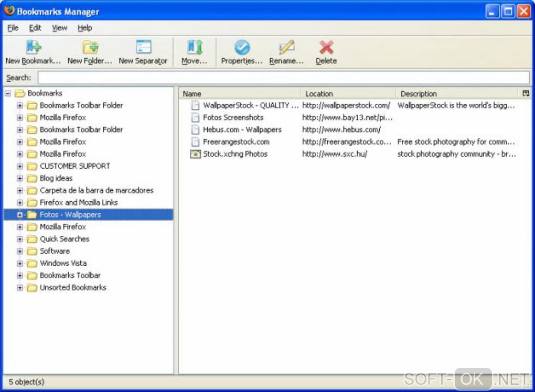Click the Quick Searches folder icon
The height and width of the screenshot is (392, 535).
(32, 239)
